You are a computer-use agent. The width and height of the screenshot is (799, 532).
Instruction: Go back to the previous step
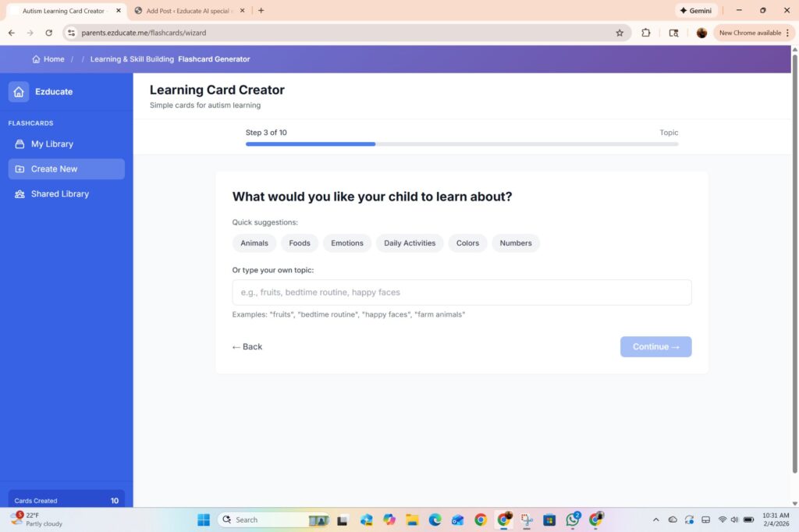click(247, 347)
